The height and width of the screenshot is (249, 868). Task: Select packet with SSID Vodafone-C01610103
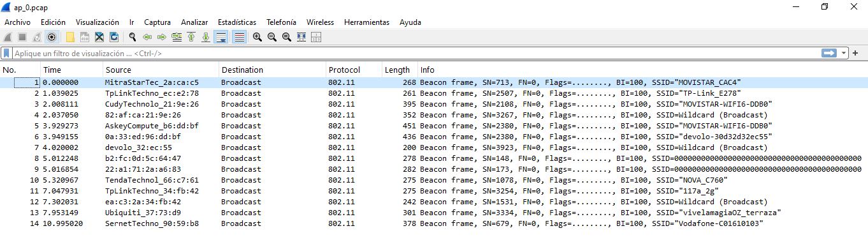[x=433, y=223]
